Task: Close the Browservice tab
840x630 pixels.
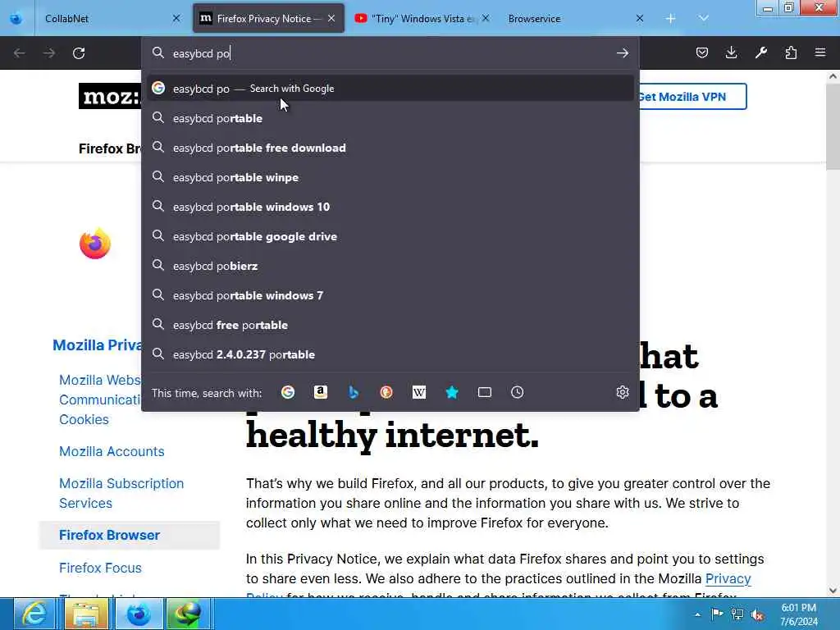Action: [x=639, y=18]
